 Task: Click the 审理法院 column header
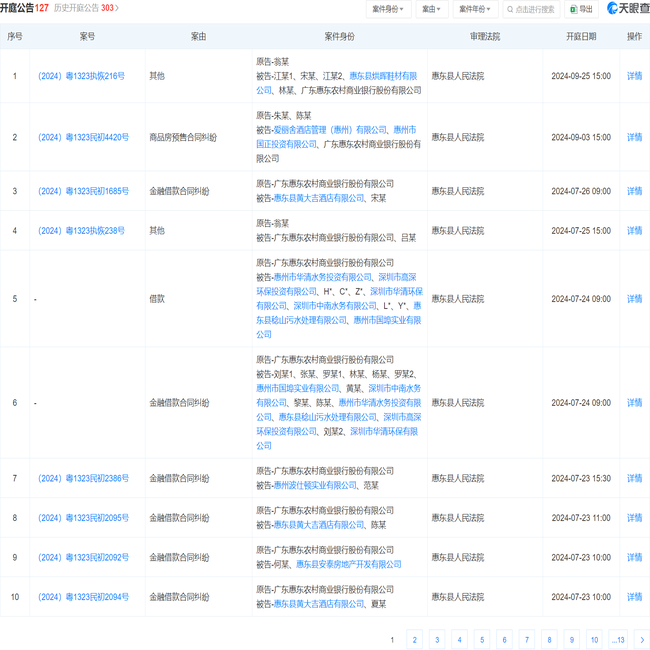pyautogui.click(x=485, y=36)
